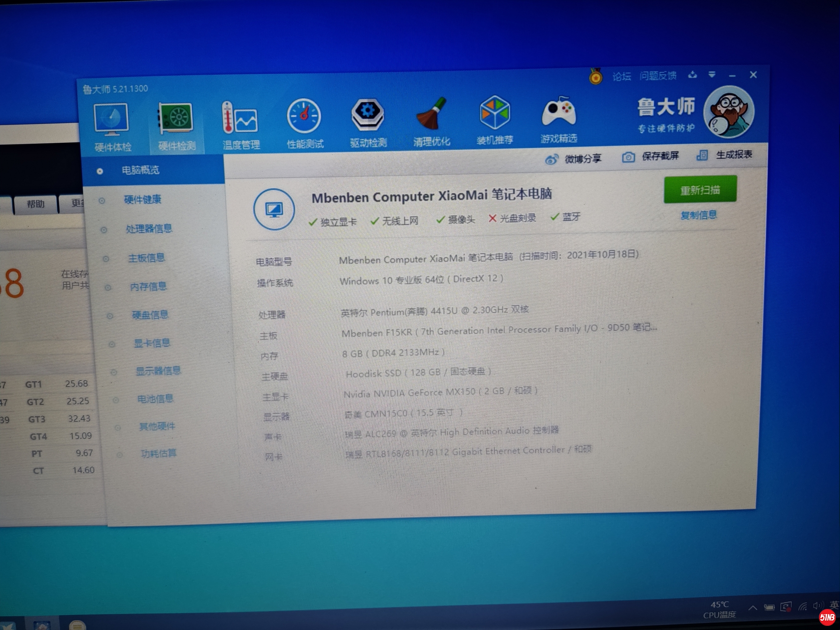Click the Windows 10 专业版 OS value
Screen dimensions: 840x630
[421, 280]
